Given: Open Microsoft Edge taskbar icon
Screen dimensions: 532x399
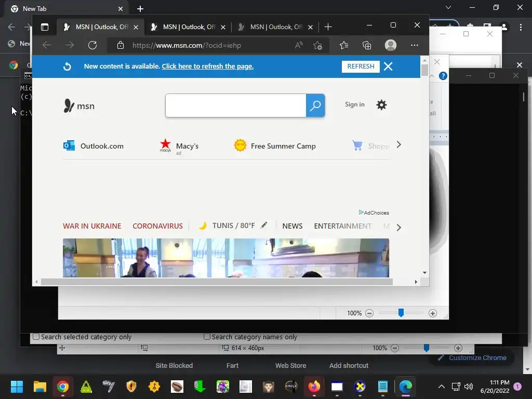Looking at the screenshot, I should [x=405, y=387].
